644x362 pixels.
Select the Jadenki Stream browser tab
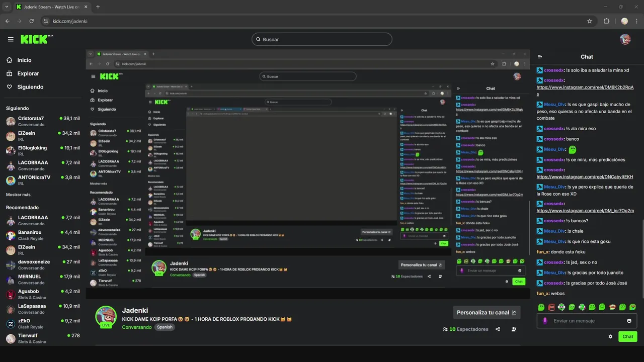point(52,7)
